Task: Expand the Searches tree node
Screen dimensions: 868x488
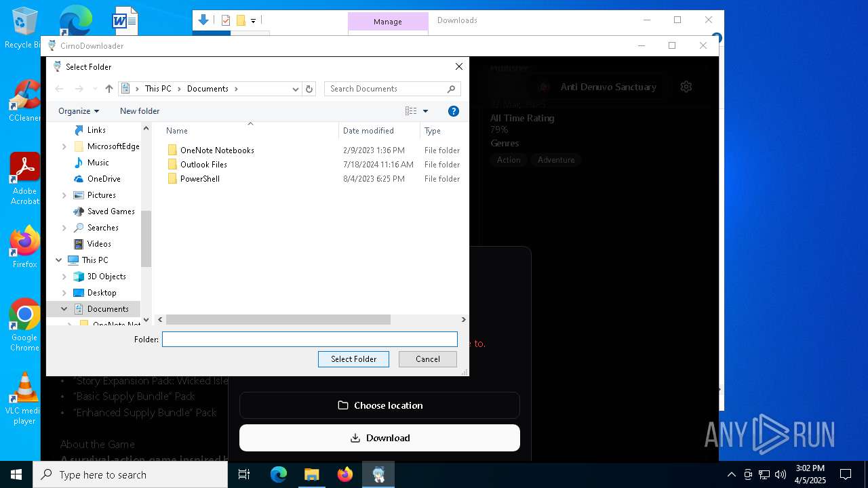Action: 64,228
